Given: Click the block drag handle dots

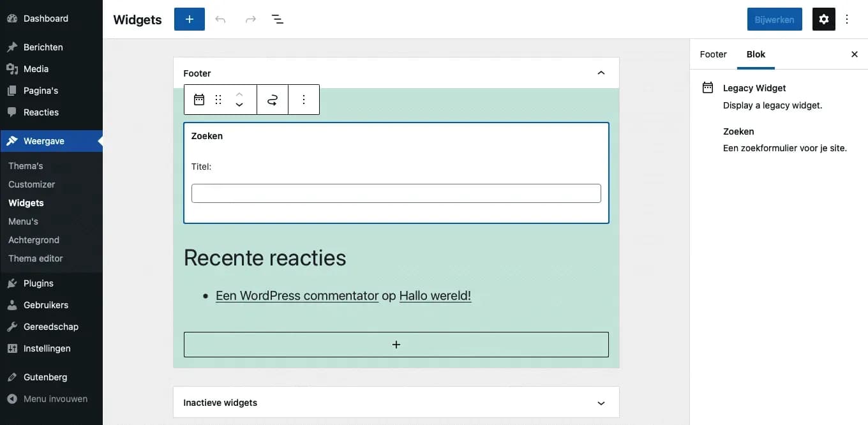Looking at the screenshot, I should (218, 100).
